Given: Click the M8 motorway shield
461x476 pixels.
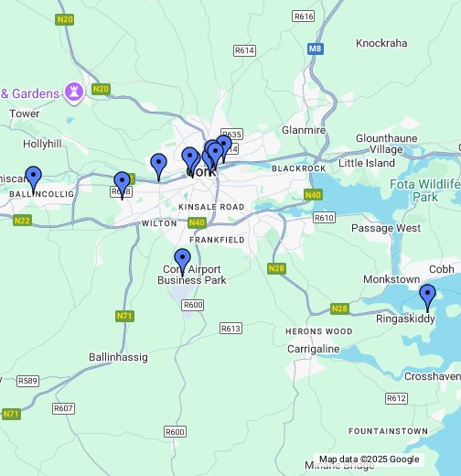Looking at the screenshot, I should coord(316,49).
